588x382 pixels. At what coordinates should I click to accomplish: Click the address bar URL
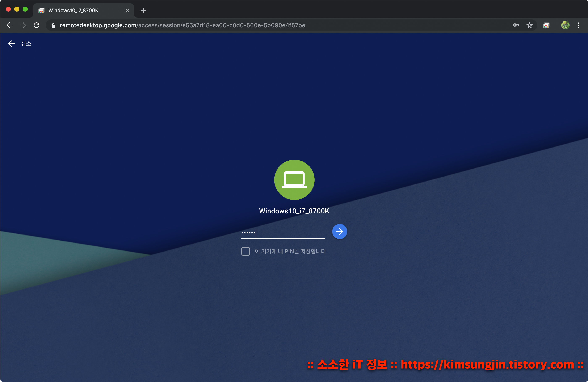coord(182,25)
